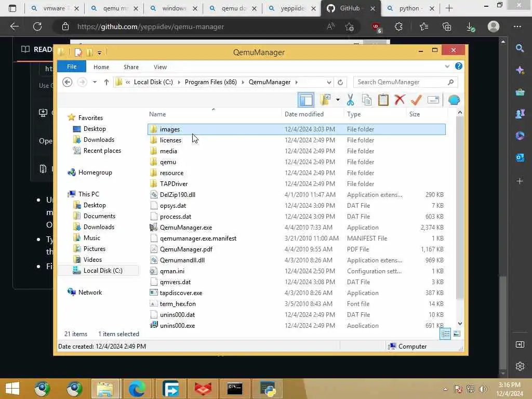Click Local Disk (C:) in address path

point(153,82)
